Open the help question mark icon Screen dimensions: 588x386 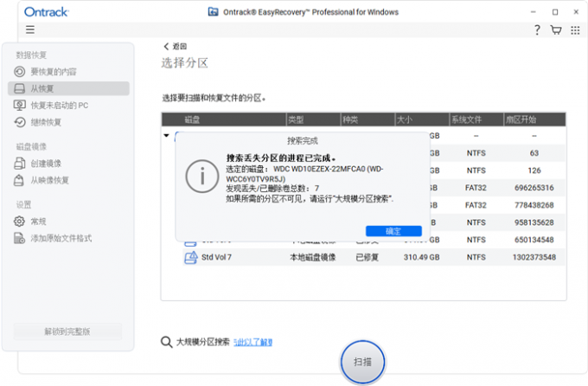click(x=537, y=29)
